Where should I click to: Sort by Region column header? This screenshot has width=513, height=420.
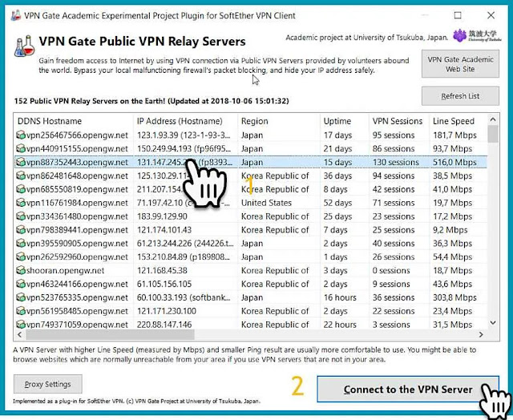tap(279, 121)
